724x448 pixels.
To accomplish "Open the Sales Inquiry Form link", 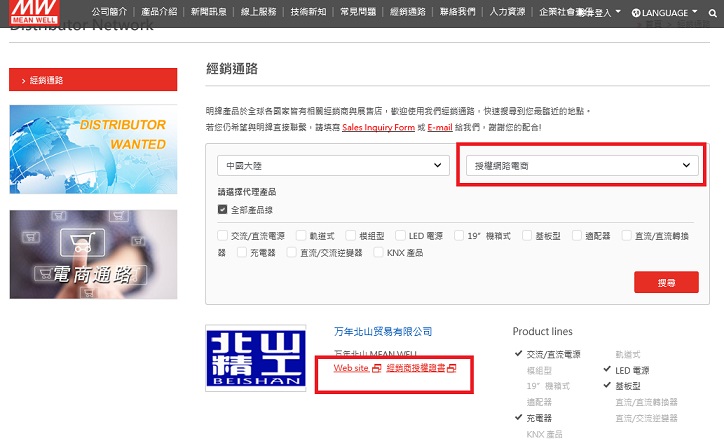I will coord(377,128).
